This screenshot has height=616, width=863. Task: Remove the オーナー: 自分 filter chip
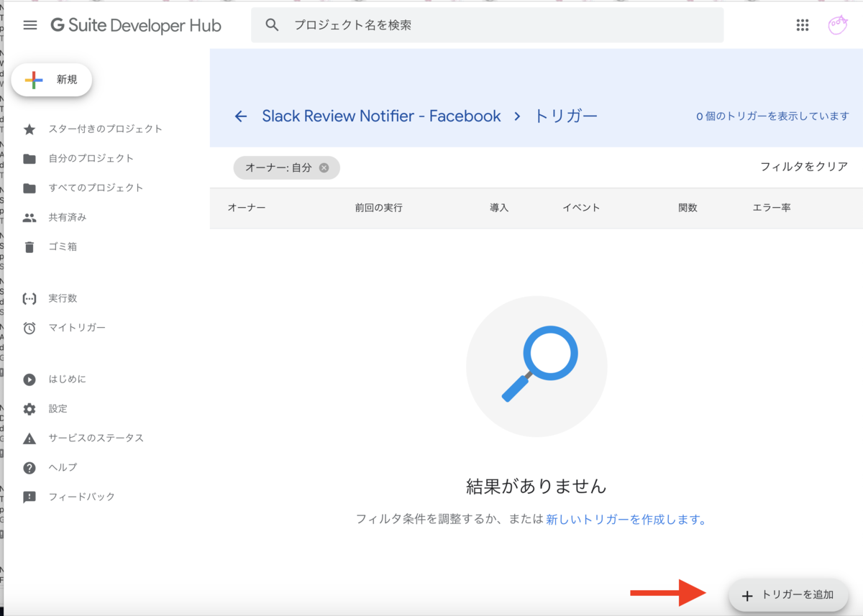point(324,167)
